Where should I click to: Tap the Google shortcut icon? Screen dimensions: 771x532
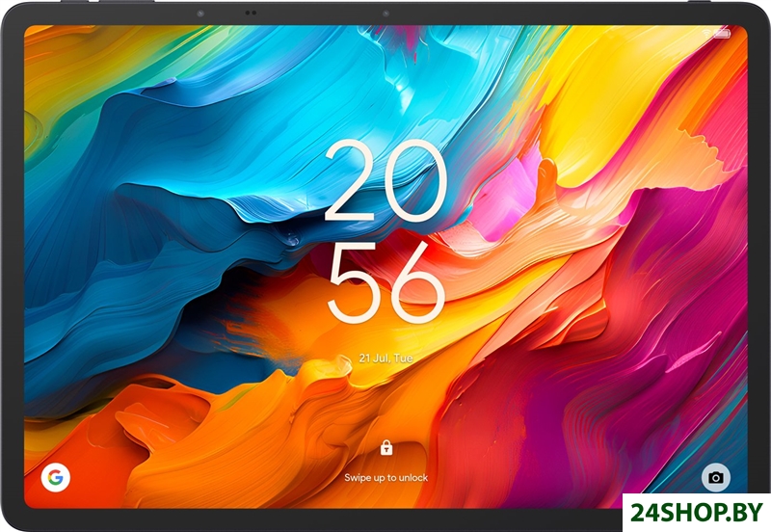click(54, 476)
